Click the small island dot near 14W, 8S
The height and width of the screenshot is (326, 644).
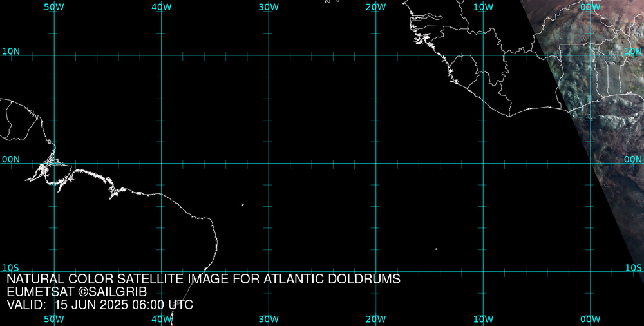click(x=436, y=249)
